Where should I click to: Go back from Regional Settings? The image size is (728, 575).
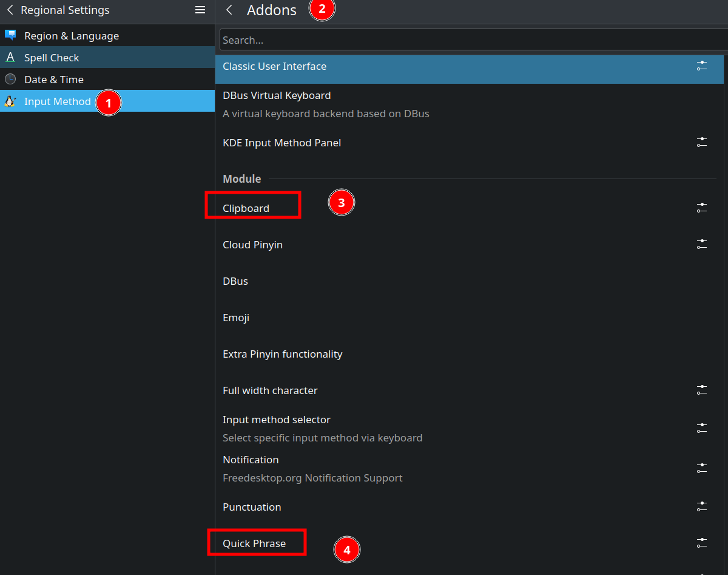10,10
